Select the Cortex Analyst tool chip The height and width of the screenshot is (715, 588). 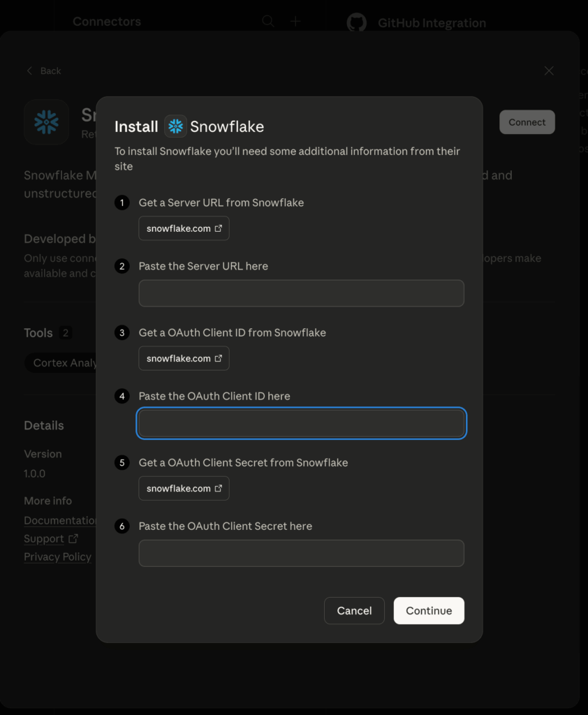click(x=64, y=363)
